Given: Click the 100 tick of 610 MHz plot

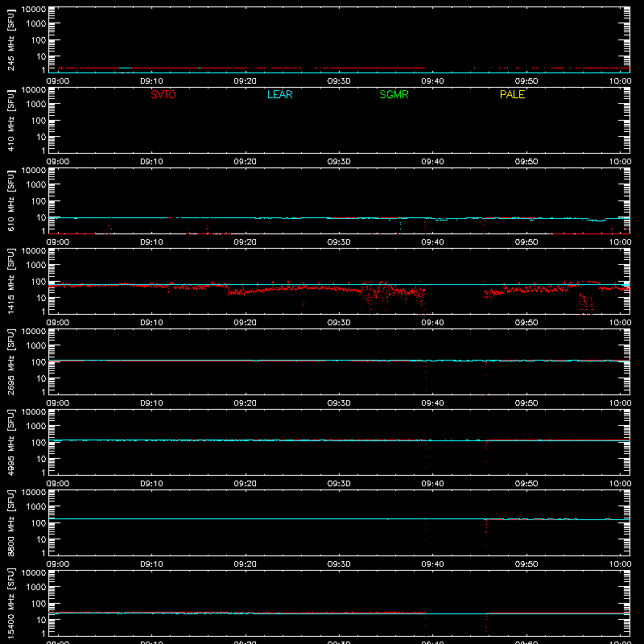Looking at the screenshot, I should (38, 201).
